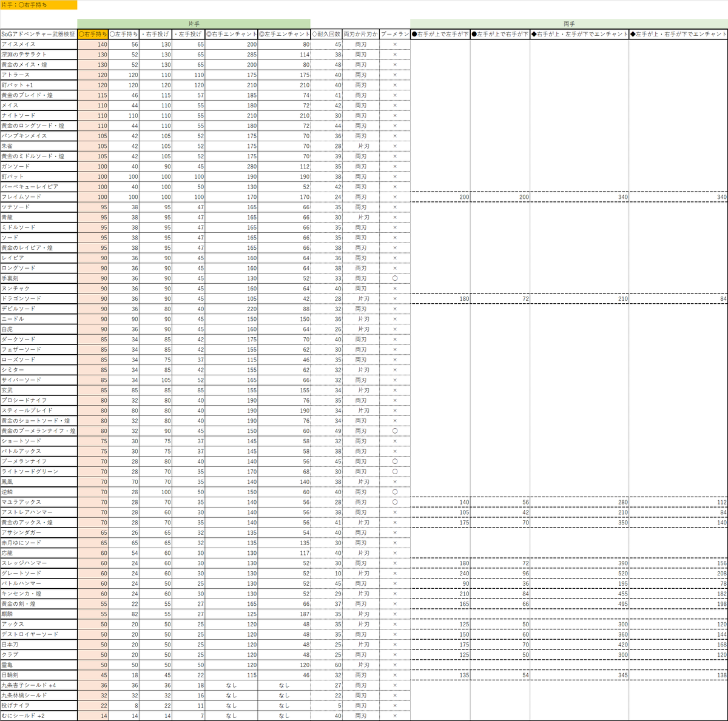Click the '〇' boomerang mark in 手裏剣 row
The height and width of the screenshot is (721, 728).
395,278
